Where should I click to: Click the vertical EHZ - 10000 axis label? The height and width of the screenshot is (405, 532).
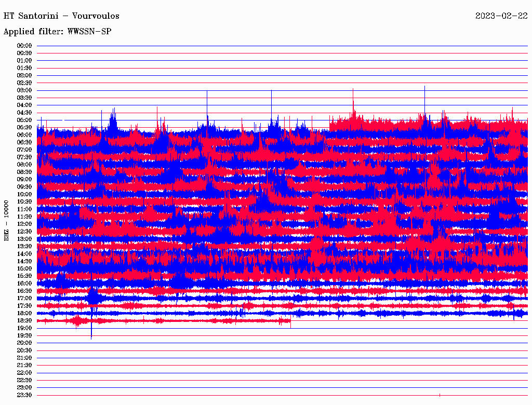7,220
